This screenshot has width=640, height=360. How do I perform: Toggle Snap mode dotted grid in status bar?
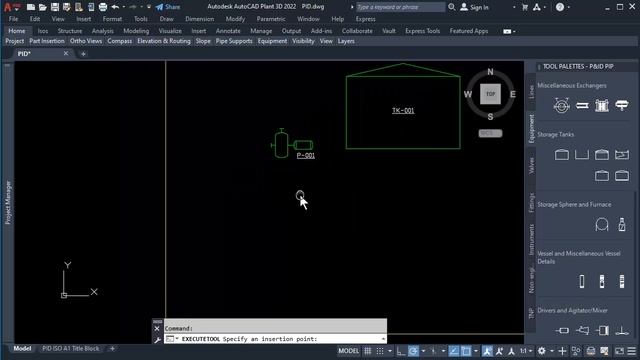click(380, 351)
